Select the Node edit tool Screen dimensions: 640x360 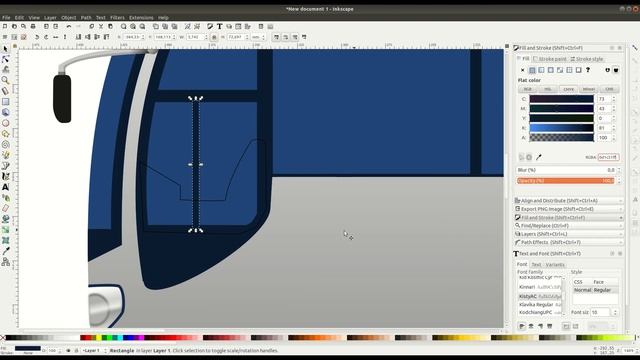click(5, 59)
